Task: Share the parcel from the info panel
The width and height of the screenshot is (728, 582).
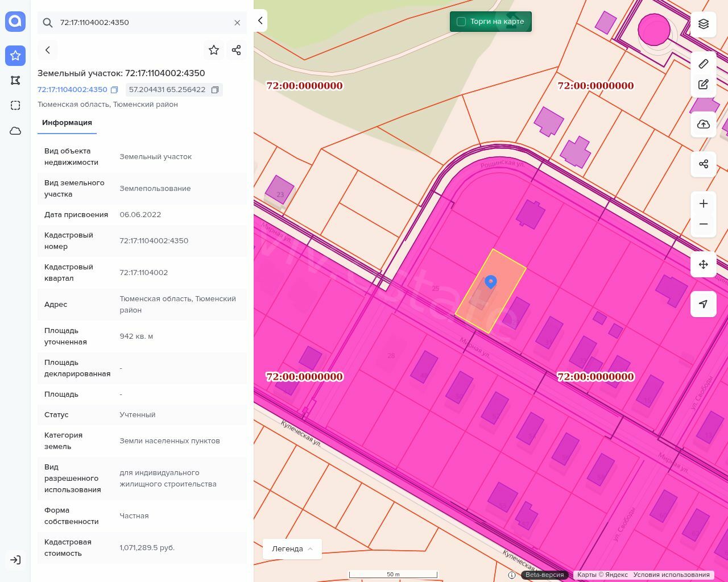Action: pyautogui.click(x=237, y=50)
